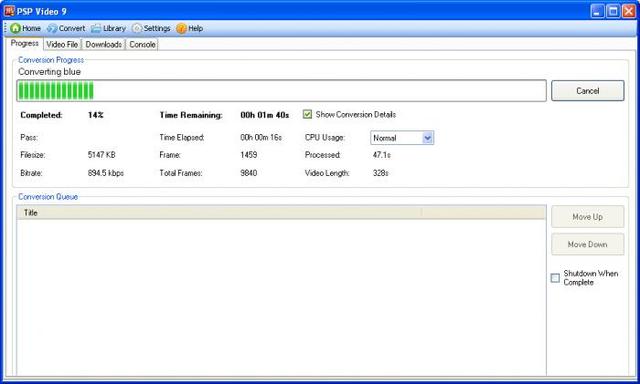Open the Console tab
The image size is (640, 384).
coord(142,44)
